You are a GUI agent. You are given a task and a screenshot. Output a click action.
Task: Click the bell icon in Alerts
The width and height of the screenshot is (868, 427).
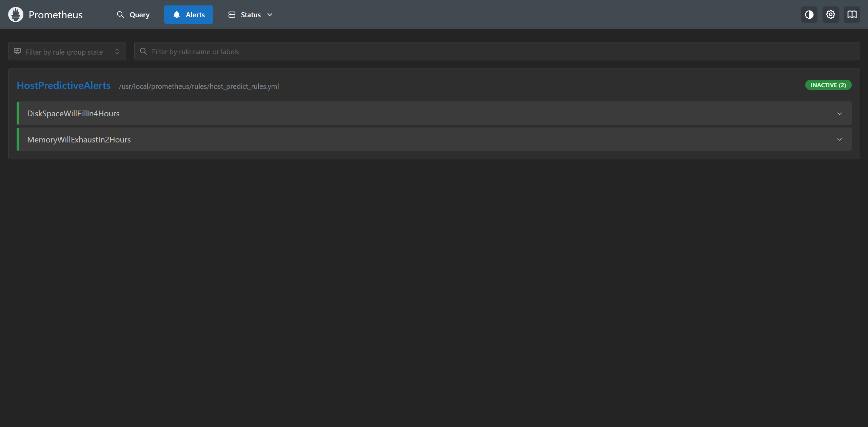point(176,15)
